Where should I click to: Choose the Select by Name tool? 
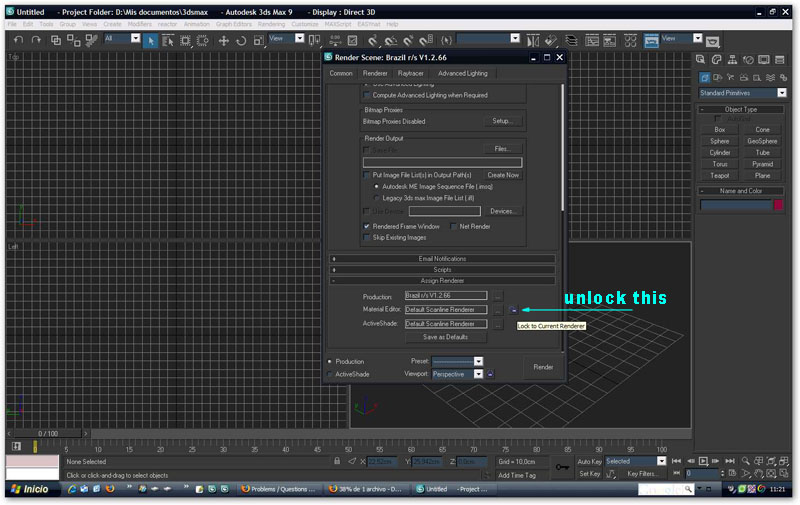168,40
